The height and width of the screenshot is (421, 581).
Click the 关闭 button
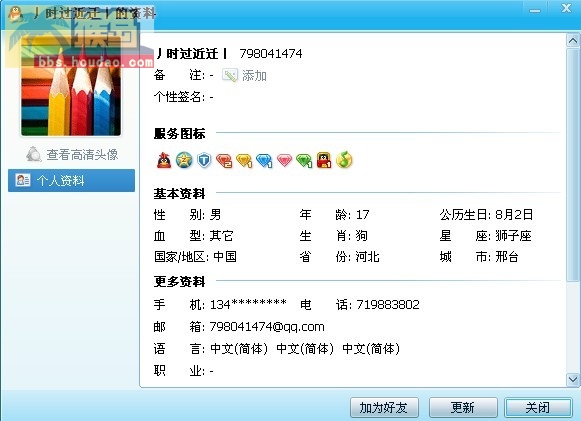[538, 408]
